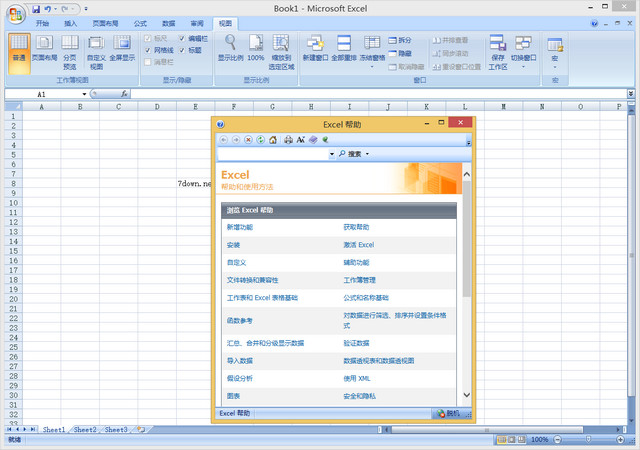Click the Print icon in Help toolbar
The image size is (640, 450).
point(288,140)
